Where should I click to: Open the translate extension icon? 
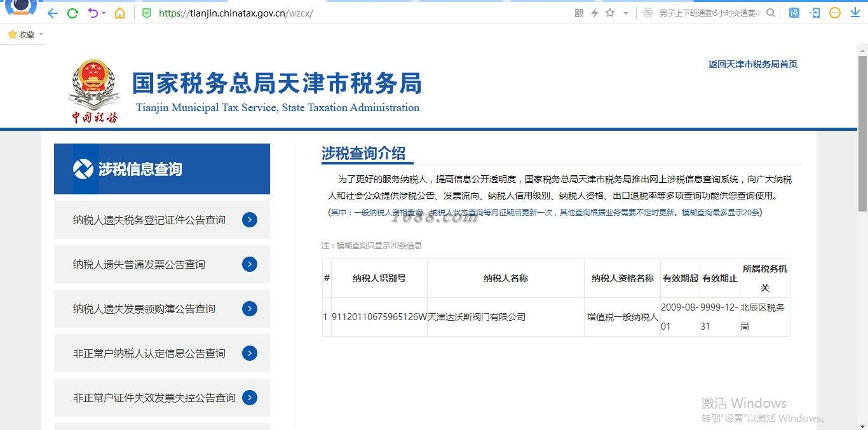click(794, 13)
